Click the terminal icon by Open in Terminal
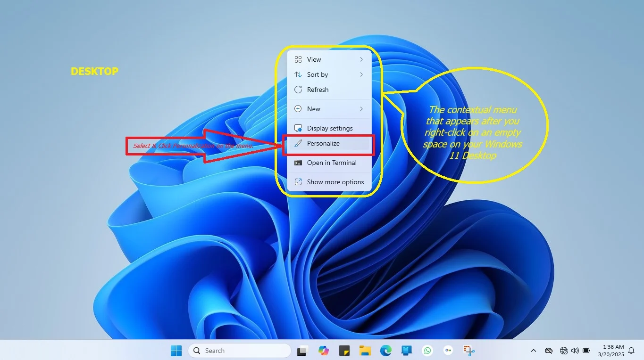 click(298, 163)
